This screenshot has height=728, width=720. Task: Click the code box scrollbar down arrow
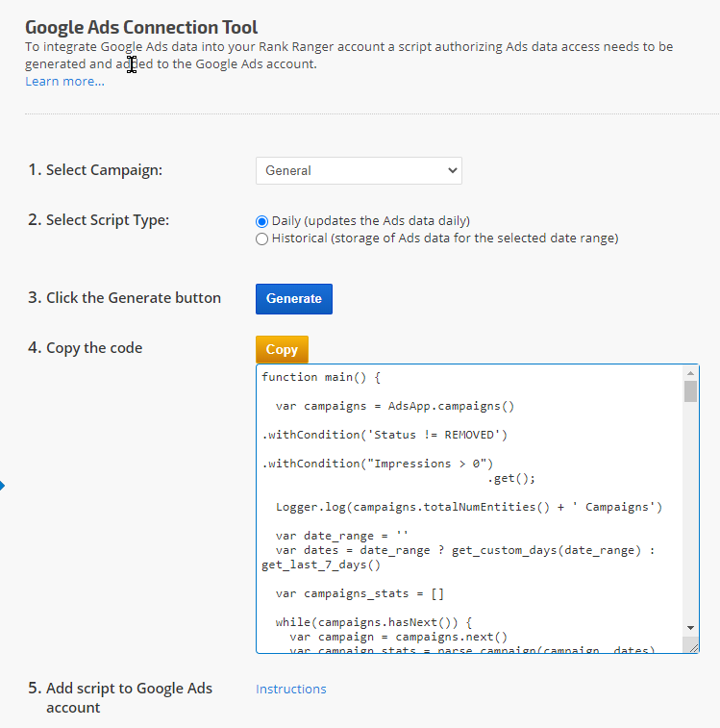coord(690,628)
